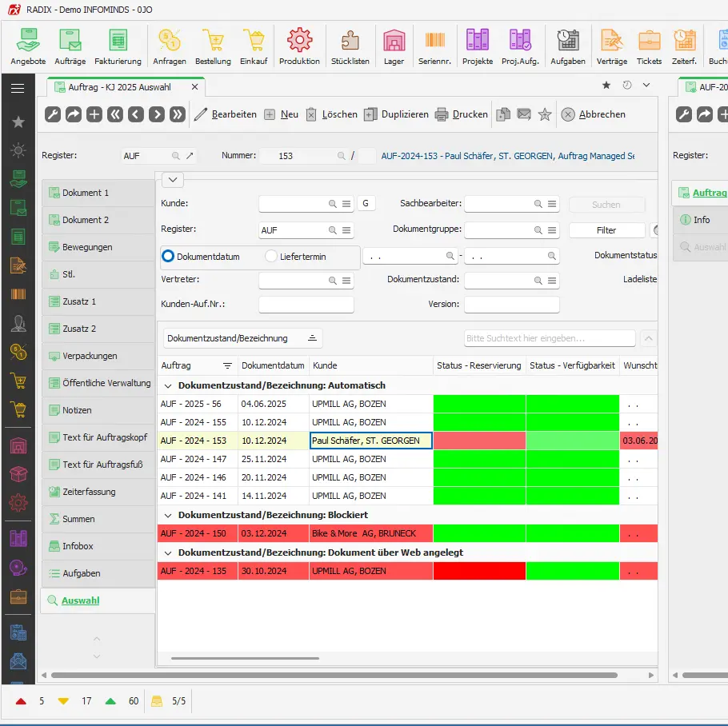The height and width of the screenshot is (726, 728).
Task: Click the star favorite icon beside Abbrechen
Action: [545, 114]
